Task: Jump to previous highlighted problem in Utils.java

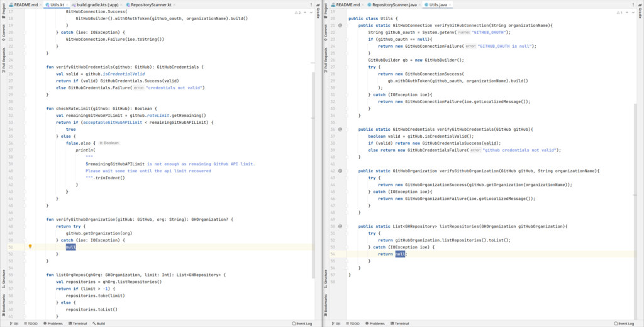Action: point(627,12)
